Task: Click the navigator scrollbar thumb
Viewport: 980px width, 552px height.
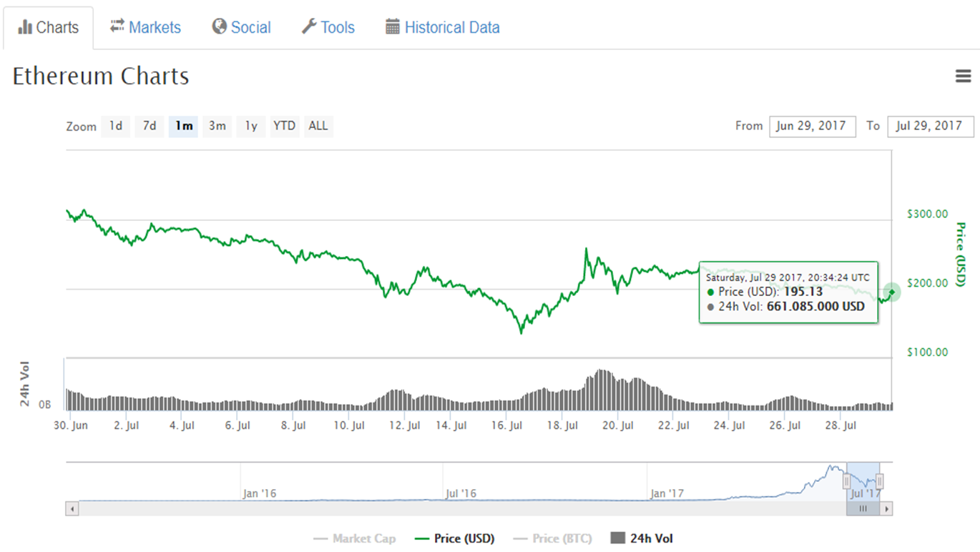Action: coord(863,509)
